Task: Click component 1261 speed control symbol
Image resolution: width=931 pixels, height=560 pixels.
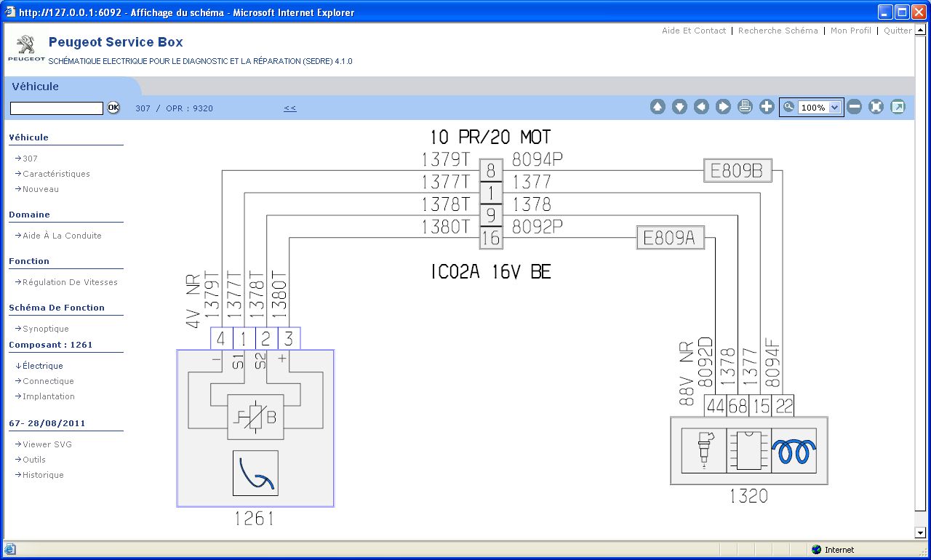Action: [255, 473]
